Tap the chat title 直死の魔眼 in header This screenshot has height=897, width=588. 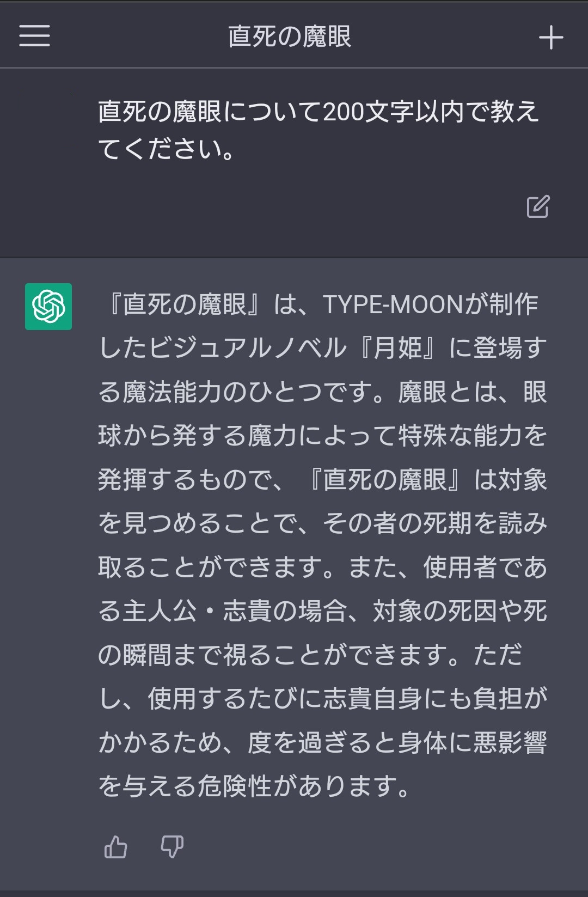coord(290,37)
